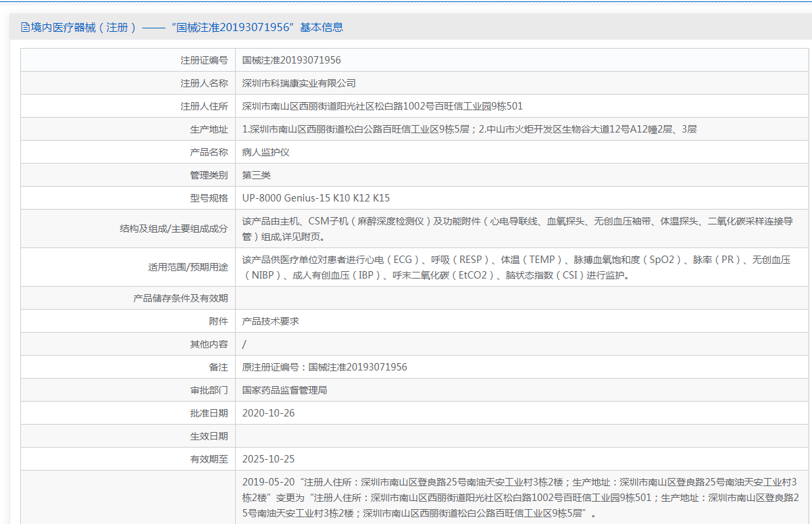Viewport: 812px width, 524px height.
Task: Click the approval date 2020-10-26
Action: tap(268, 413)
